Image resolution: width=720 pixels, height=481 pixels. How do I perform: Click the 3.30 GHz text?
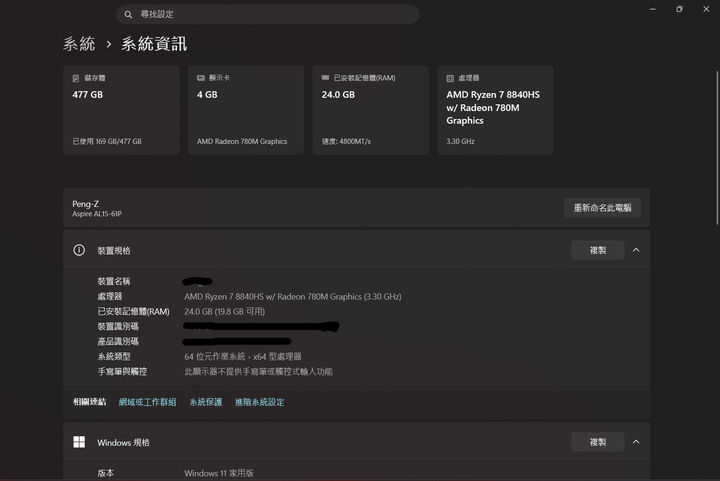coord(461,141)
